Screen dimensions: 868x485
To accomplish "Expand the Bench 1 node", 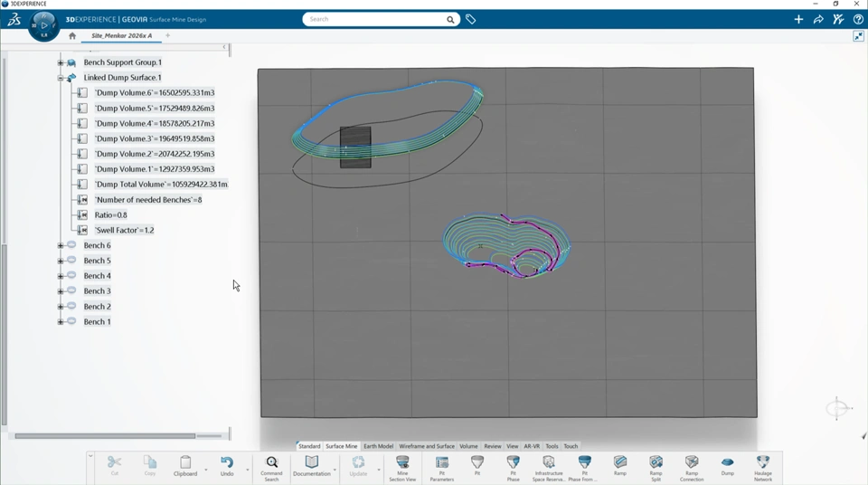I will pos(61,321).
